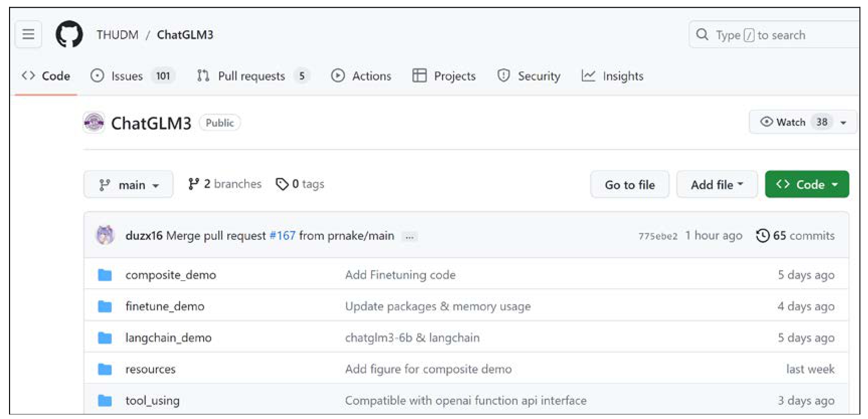Open the Watch notification options arrow
Image resolution: width=868 pixels, height=419 pixels.
click(x=843, y=122)
